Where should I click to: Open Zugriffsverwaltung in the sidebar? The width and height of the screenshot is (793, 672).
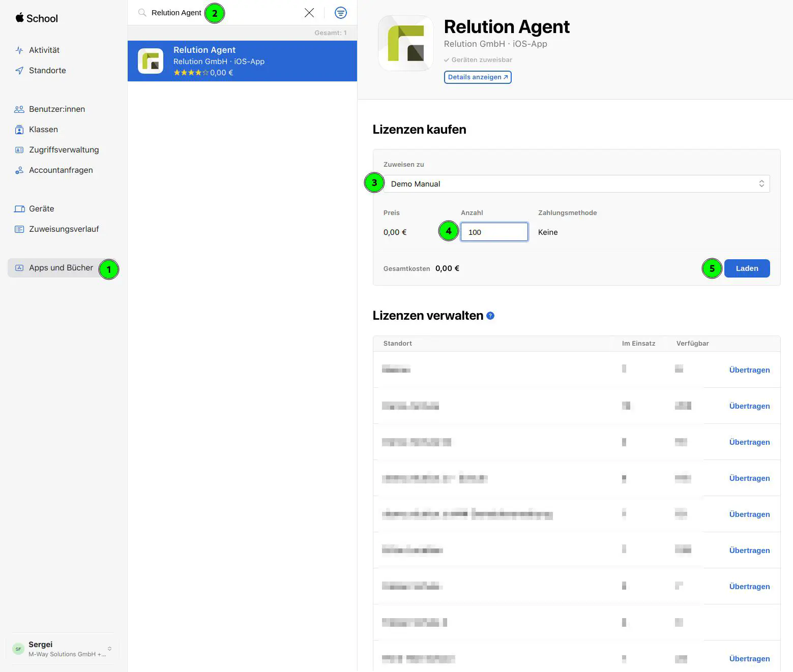[x=64, y=150]
